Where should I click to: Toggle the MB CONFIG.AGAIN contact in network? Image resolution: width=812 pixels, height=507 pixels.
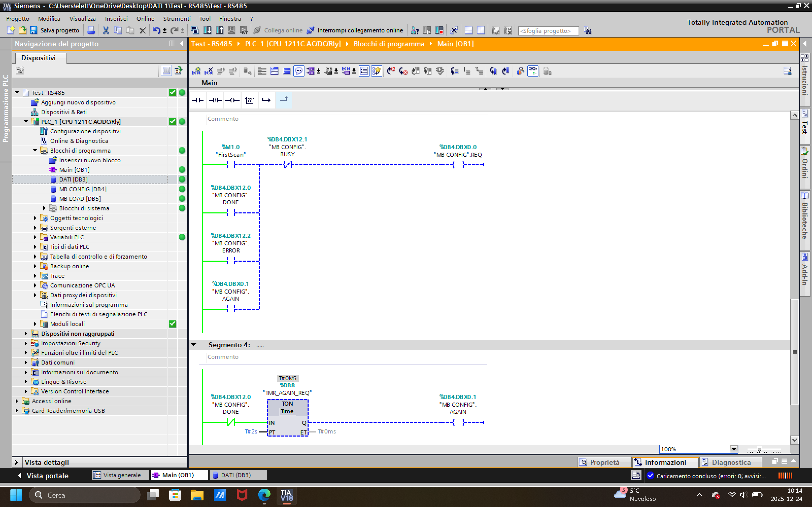click(x=231, y=309)
